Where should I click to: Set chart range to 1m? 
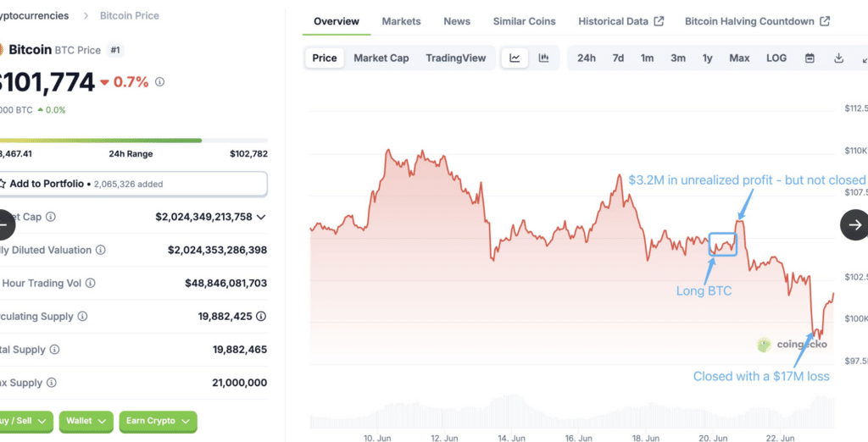pyautogui.click(x=647, y=58)
